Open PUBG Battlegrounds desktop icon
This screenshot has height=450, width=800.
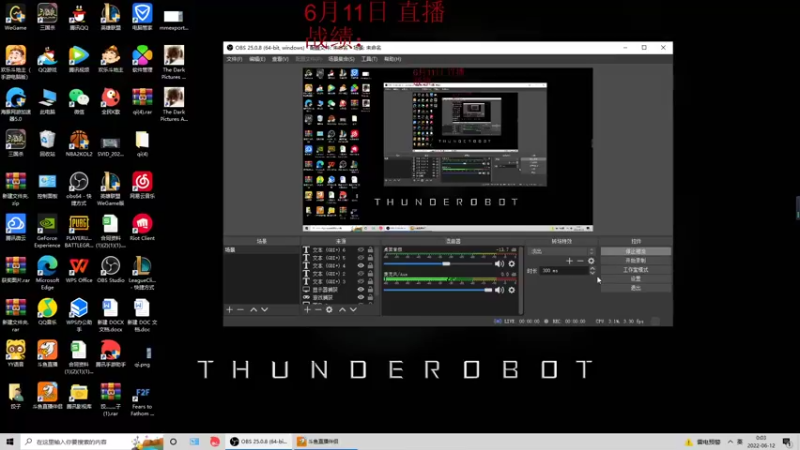pos(79,231)
